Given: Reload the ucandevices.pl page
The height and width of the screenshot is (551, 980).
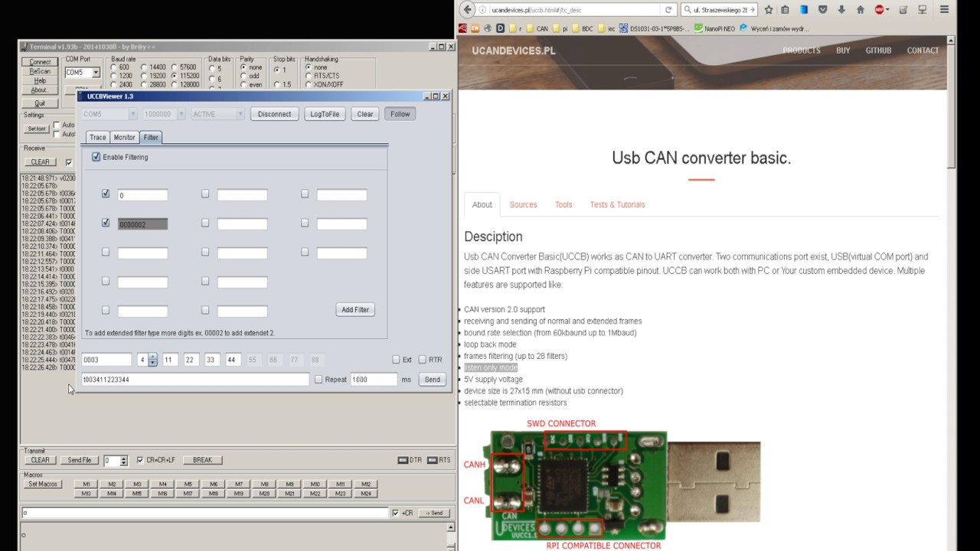Looking at the screenshot, I should [x=668, y=10].
